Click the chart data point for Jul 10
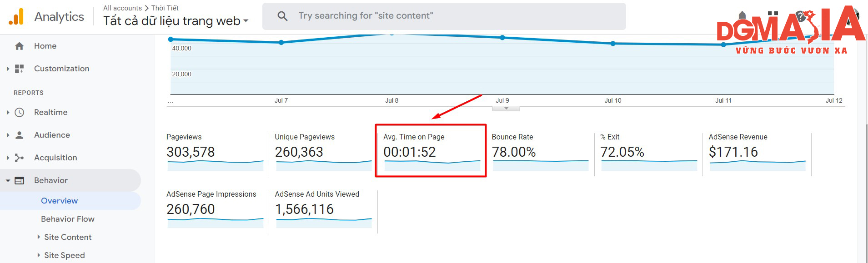 (613, 44)
